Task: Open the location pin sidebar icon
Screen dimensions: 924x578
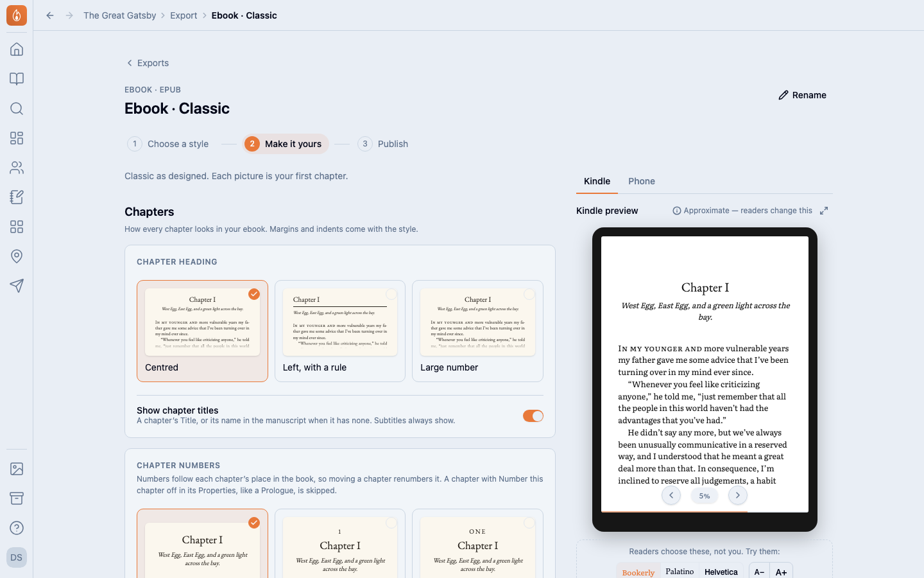Action: (17, 256)
